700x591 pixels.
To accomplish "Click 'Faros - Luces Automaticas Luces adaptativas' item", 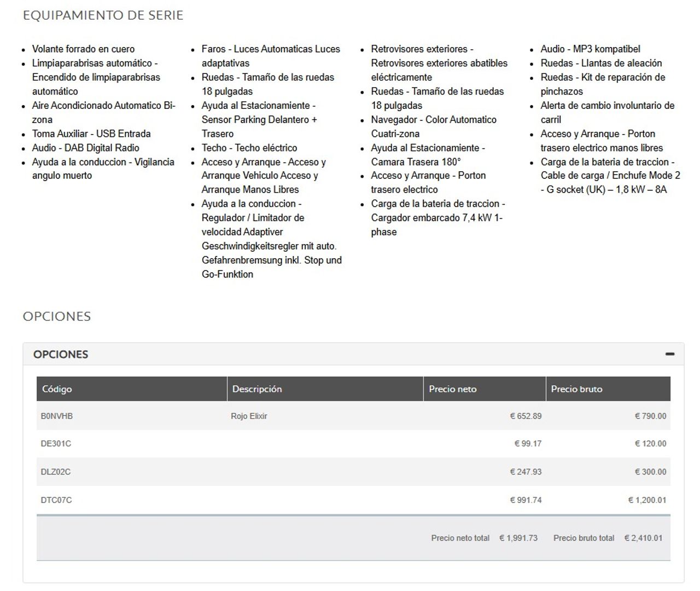I will click(271, 56).
